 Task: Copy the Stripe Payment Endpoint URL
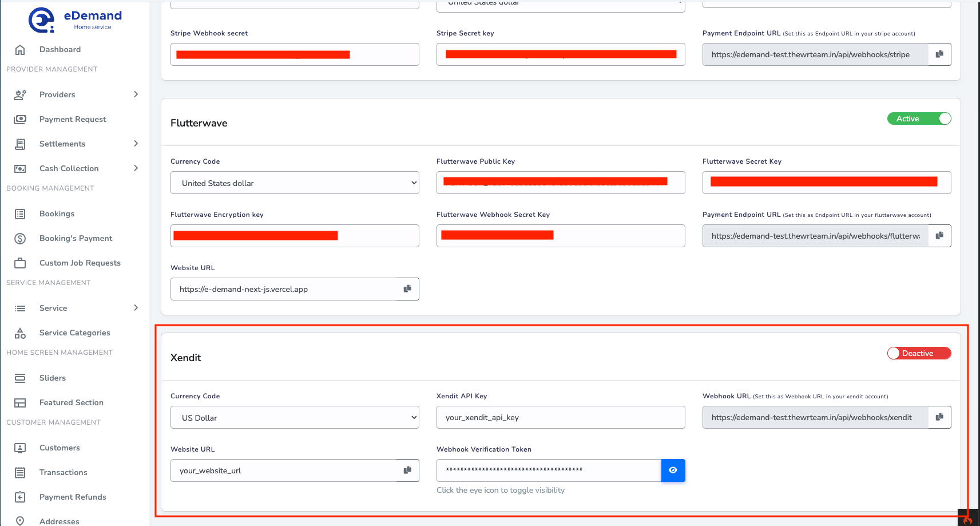[939, 54]
